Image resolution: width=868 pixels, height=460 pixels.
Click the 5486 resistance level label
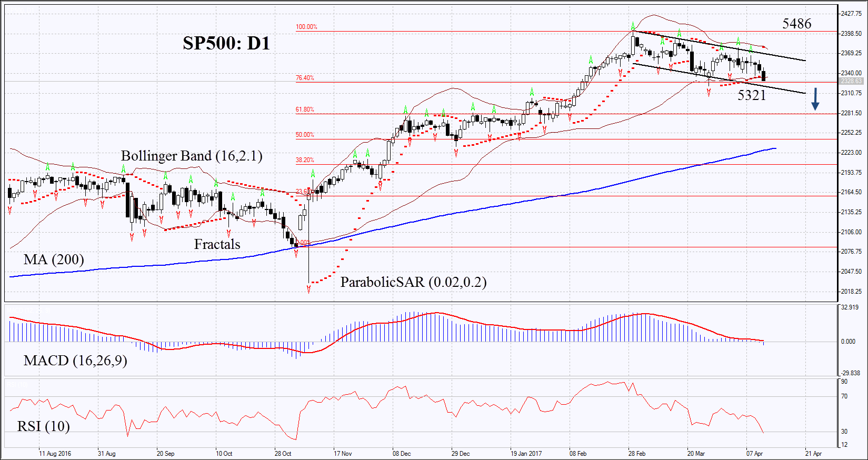click(796, 24)
